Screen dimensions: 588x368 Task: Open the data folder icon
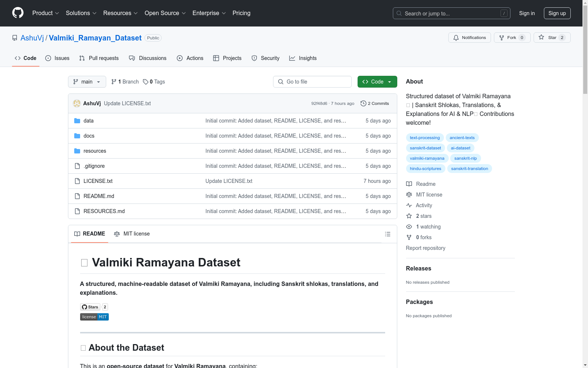[77, 121]
